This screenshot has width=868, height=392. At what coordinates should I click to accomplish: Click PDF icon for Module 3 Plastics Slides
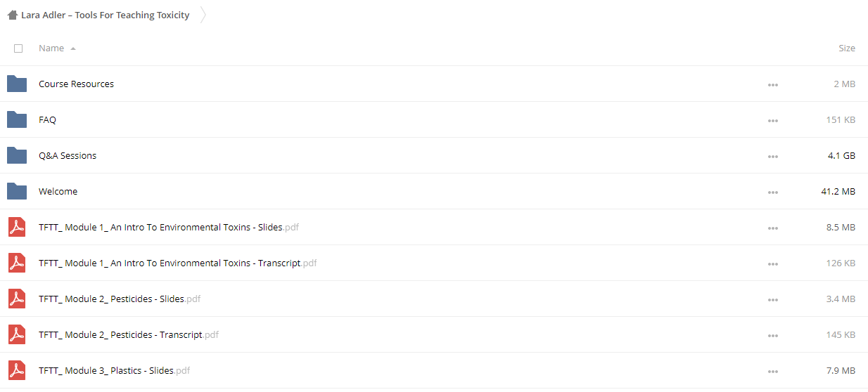click(17, 370)
